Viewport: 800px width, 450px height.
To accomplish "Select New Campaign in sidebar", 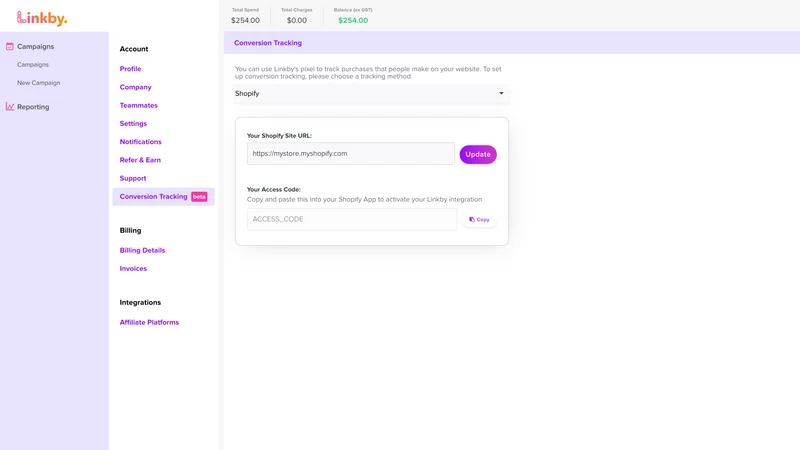I will [x=38, y=83].
